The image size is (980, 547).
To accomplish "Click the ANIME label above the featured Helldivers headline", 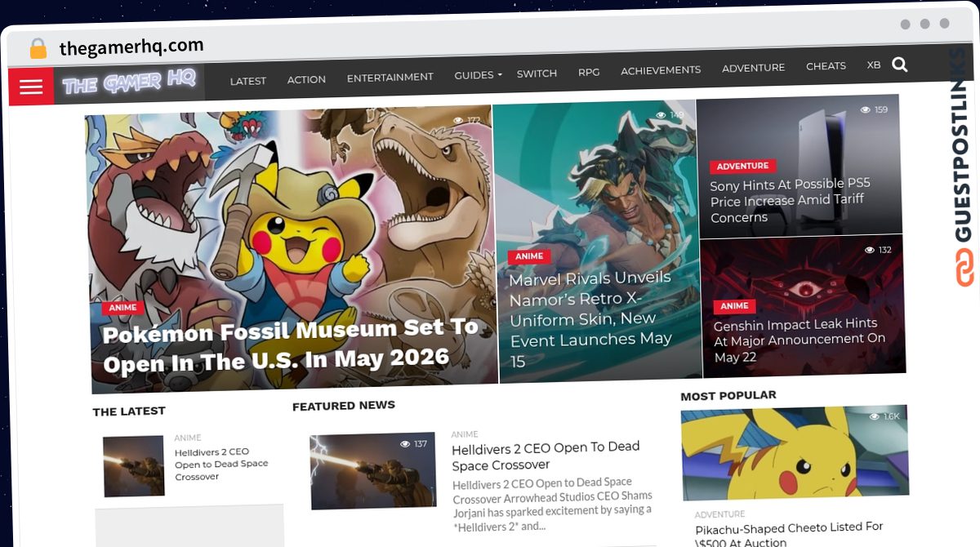I will pyautogui.click(x=465, y=434).
